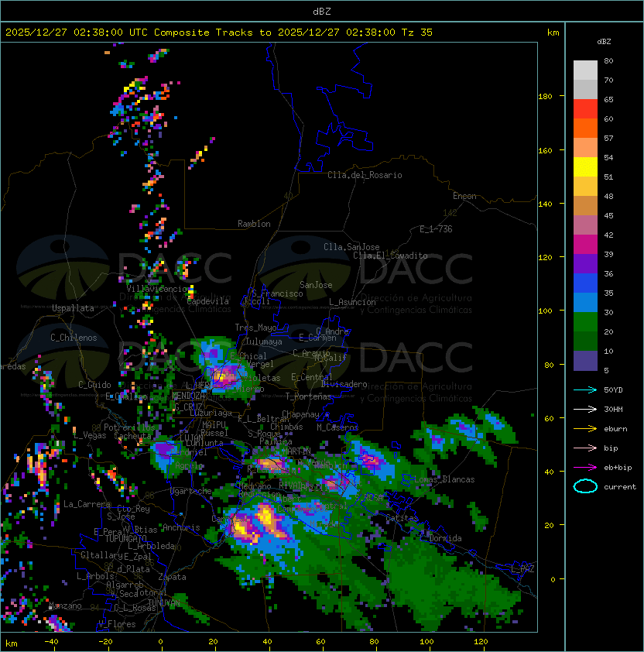Click the Clla.SanJose place label
The image size is (644, 652).
pyautogui.click(x=351, y=247)
